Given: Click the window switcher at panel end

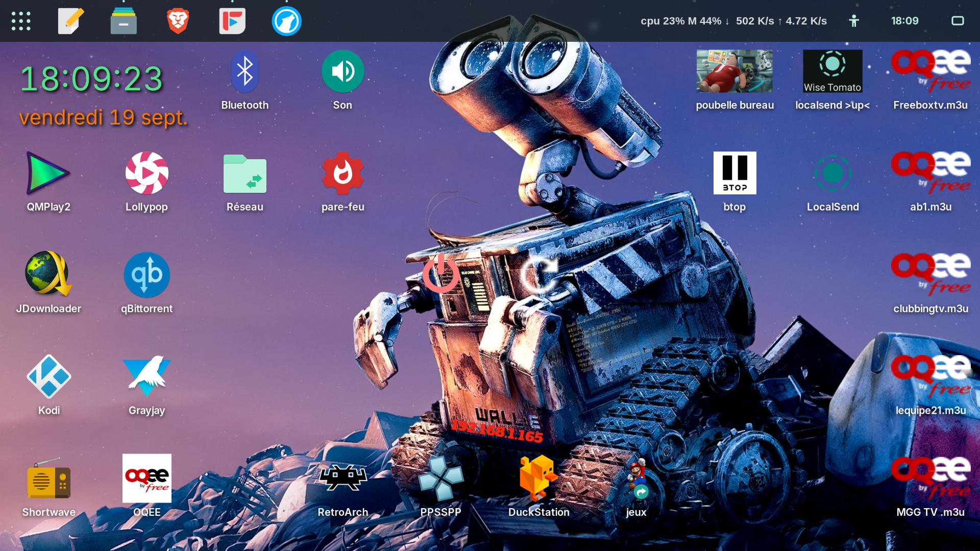Looking at the screenshot, I should pos(958,21).
